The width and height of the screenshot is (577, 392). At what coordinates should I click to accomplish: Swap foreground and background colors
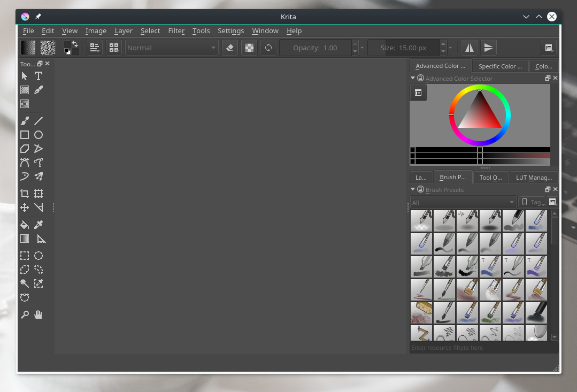pyautogui.click(x=75, y=44)
